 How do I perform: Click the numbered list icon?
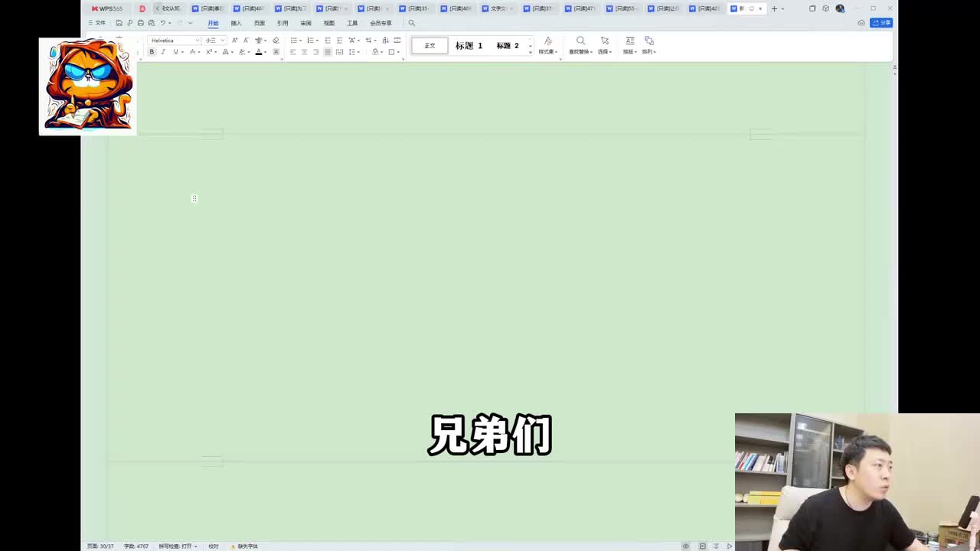[x=310, y=41]
